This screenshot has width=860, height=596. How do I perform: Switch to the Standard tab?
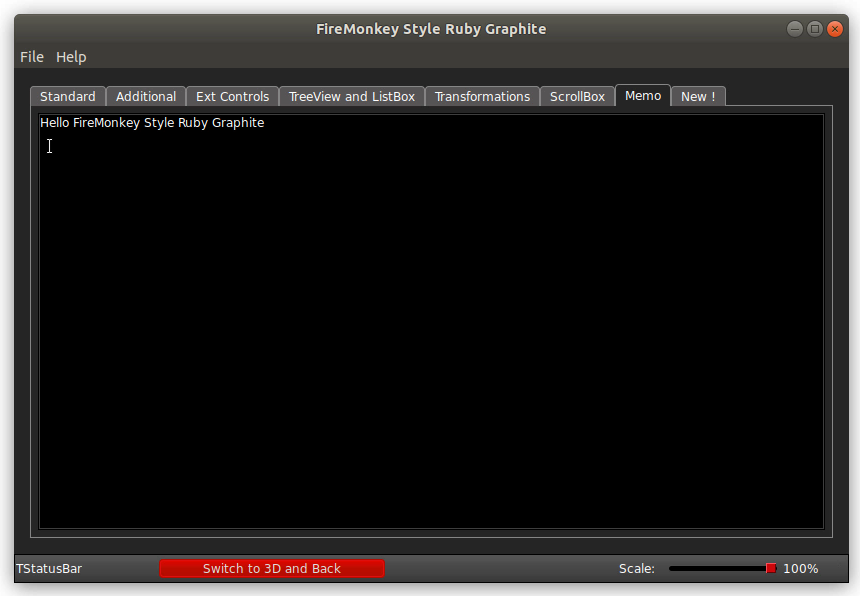pos(68,97)
